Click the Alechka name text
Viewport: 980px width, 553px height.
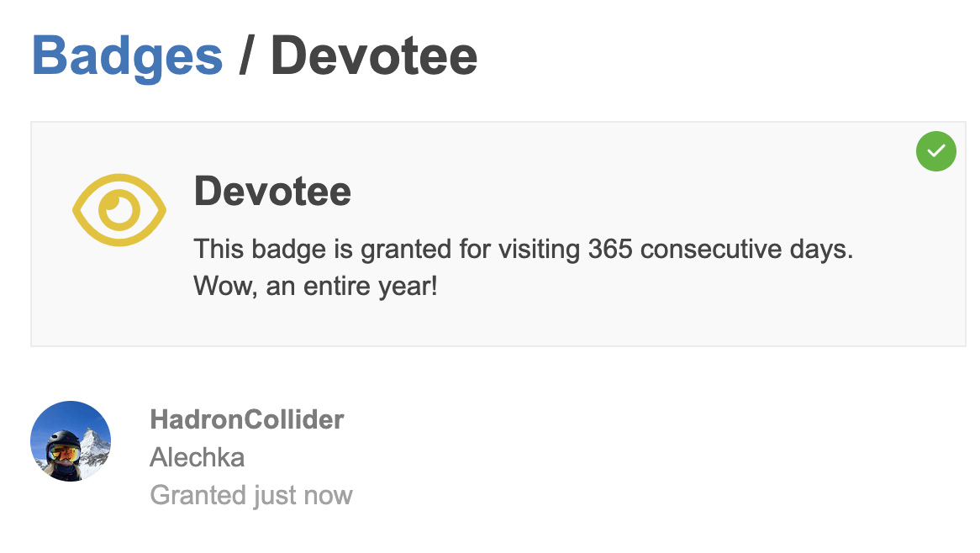[197, 457]
